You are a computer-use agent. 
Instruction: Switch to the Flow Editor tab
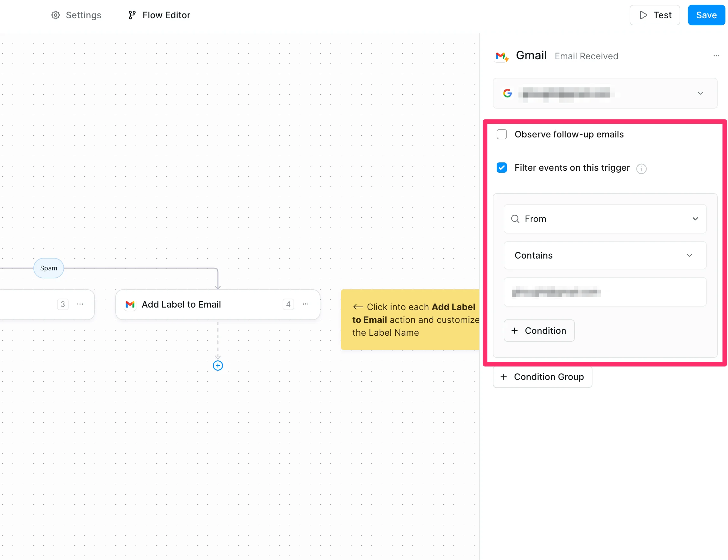click(159, 15)
